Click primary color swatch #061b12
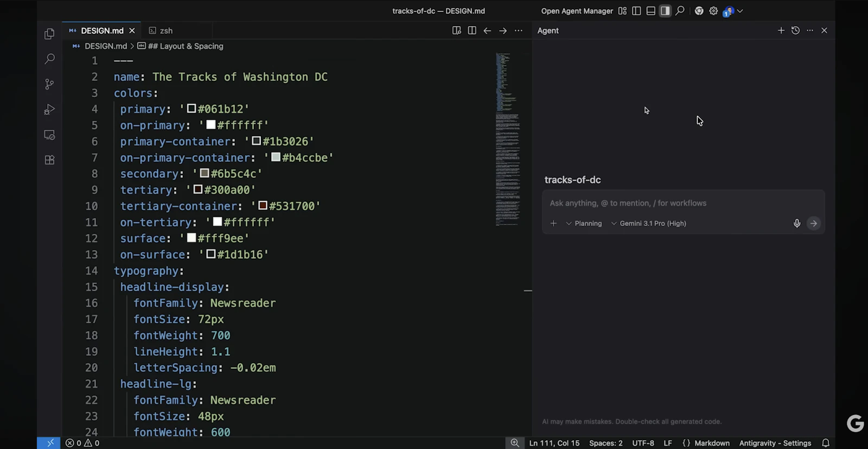 tap(192, 108)
